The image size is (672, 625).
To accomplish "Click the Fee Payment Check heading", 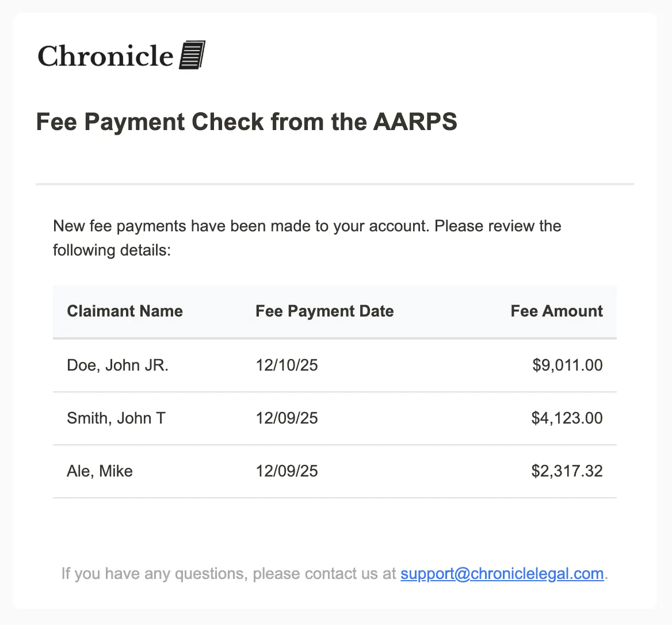I will [x=246, y=122].
